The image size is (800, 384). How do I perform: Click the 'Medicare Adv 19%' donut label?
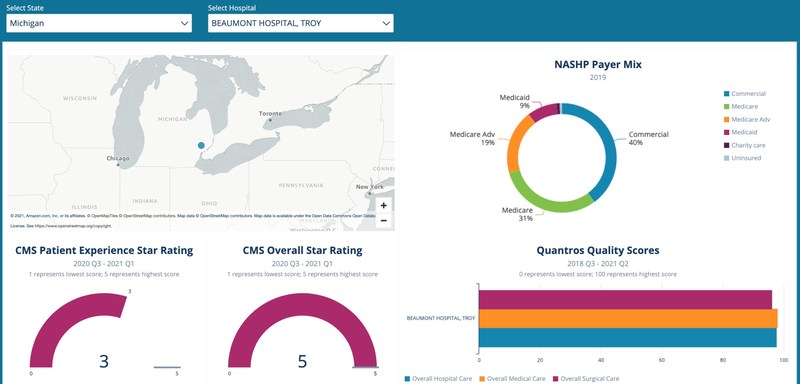point(472,139)
